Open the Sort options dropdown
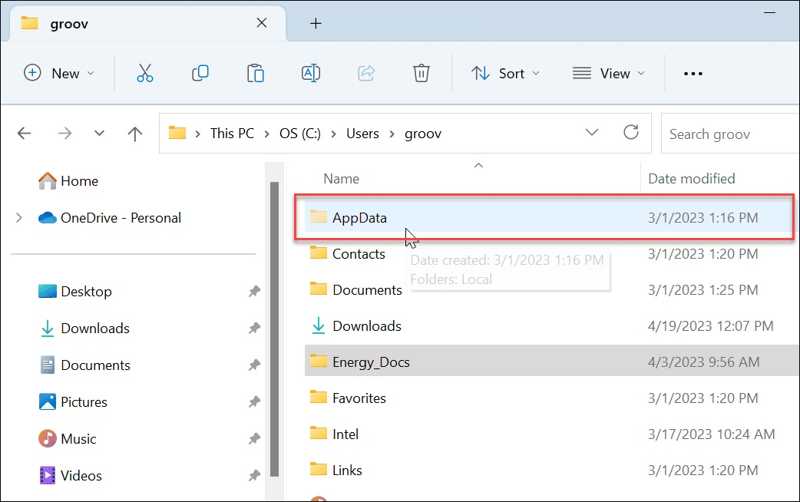800x502 pixels. [x=505, y=73]
